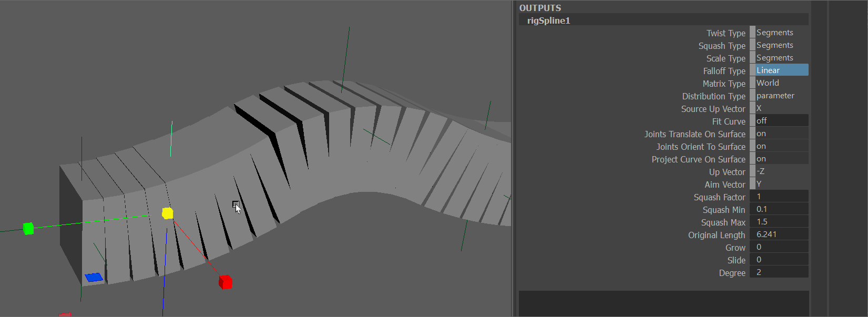Open the Squash Type dropdown
This screenshot has height=317, width=868.
coord(779,45)
